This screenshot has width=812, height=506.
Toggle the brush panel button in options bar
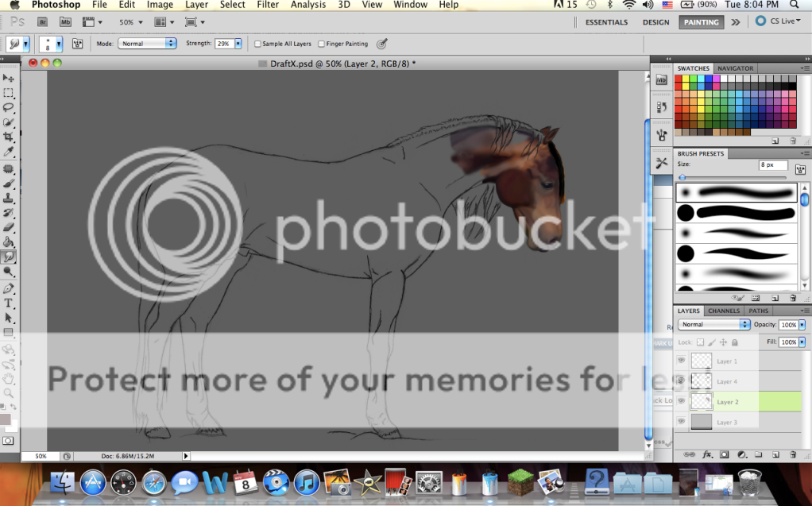[78, 44]
